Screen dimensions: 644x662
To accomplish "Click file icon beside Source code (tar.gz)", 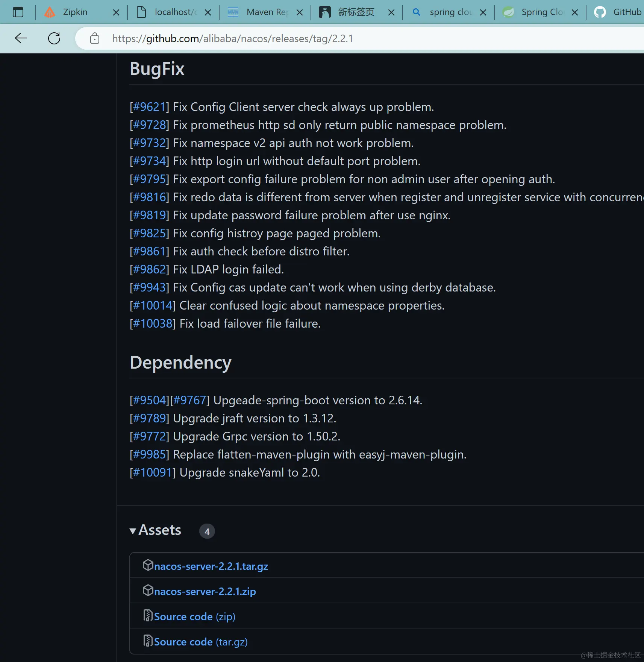I will 148,641.
